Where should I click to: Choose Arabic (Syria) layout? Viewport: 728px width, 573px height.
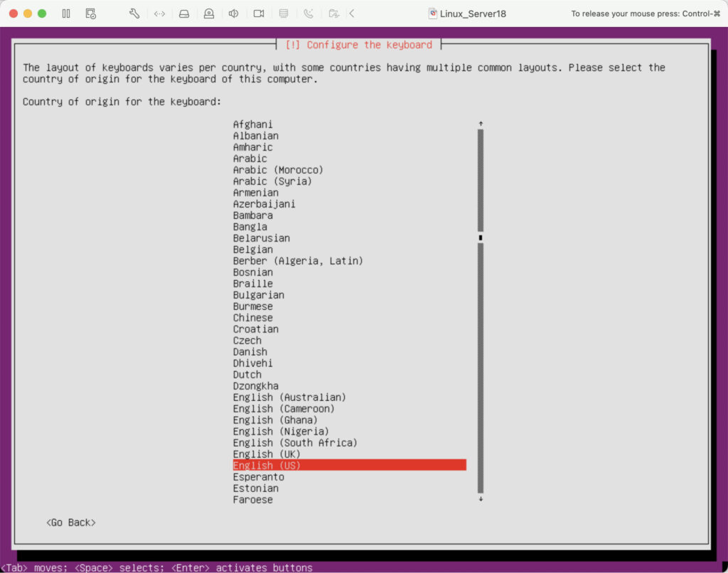click(x=349, y=181)
